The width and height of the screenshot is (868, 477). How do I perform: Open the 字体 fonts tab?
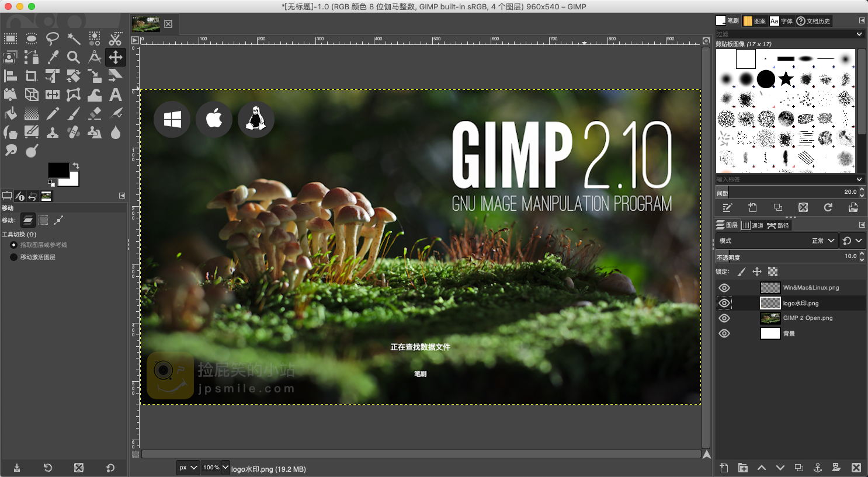tap(781, 20)
